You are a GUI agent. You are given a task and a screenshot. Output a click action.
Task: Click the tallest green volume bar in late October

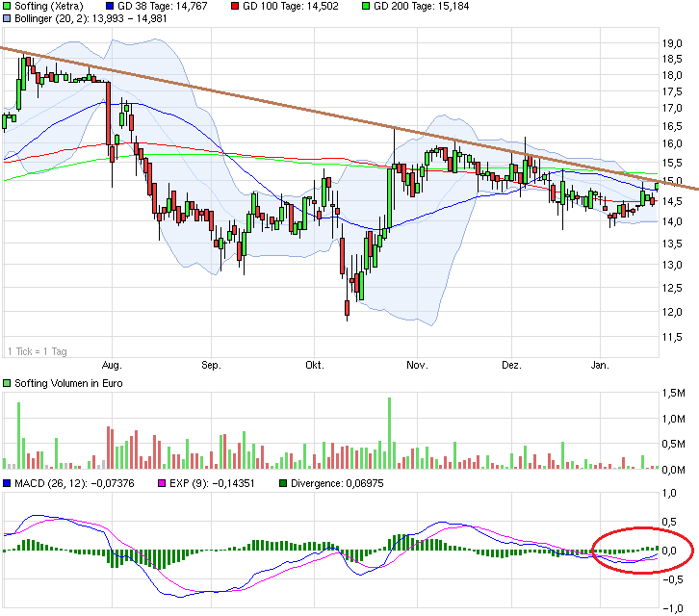tap(390, 433)
